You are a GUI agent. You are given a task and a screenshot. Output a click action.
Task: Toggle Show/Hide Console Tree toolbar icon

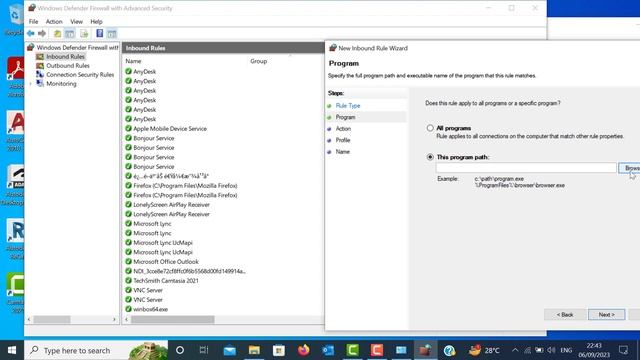pos(70,33)
